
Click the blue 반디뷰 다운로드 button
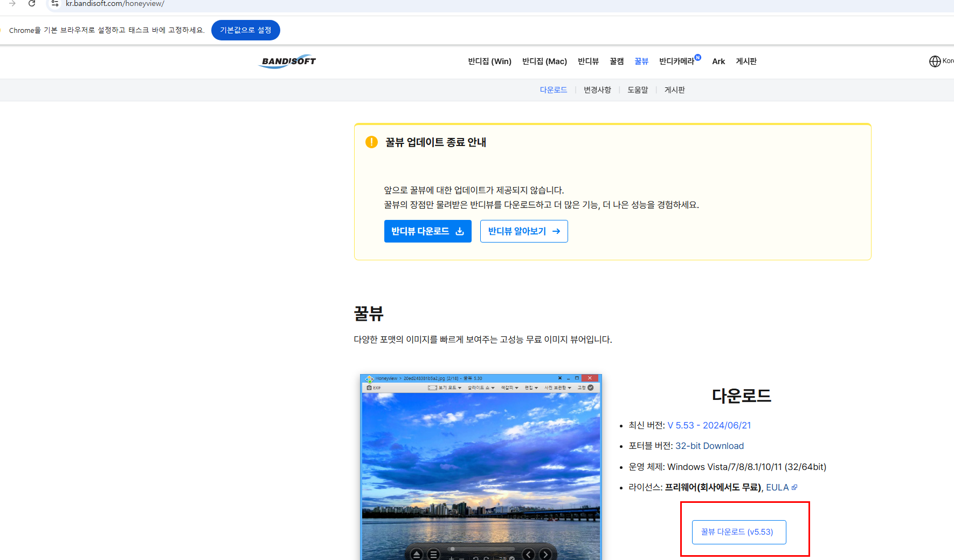428,231
